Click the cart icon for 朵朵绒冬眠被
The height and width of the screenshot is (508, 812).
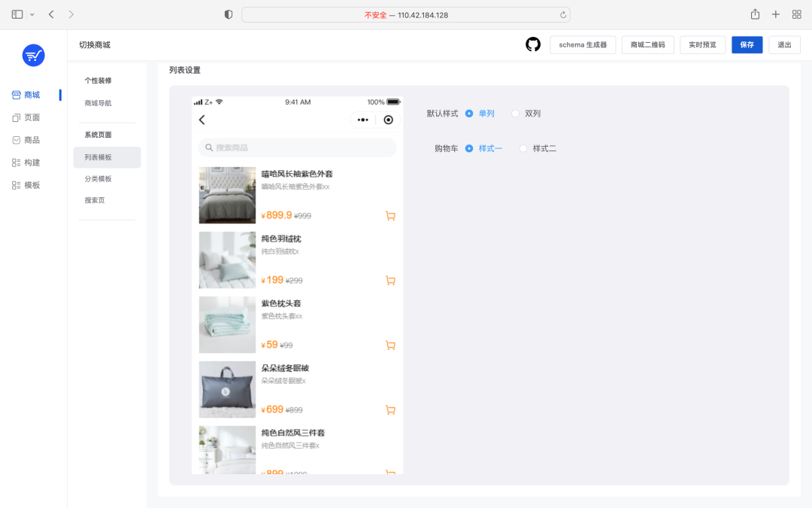pos(390,410)
